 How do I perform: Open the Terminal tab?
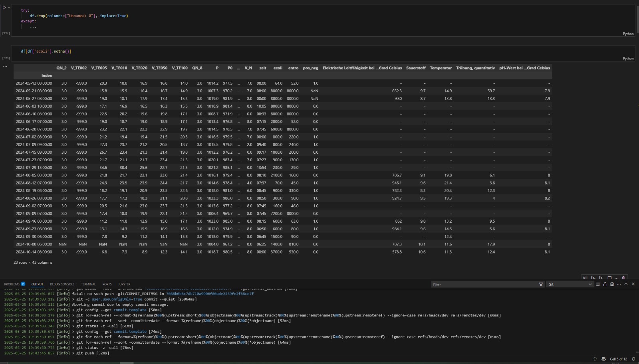[x=88, y=284]
